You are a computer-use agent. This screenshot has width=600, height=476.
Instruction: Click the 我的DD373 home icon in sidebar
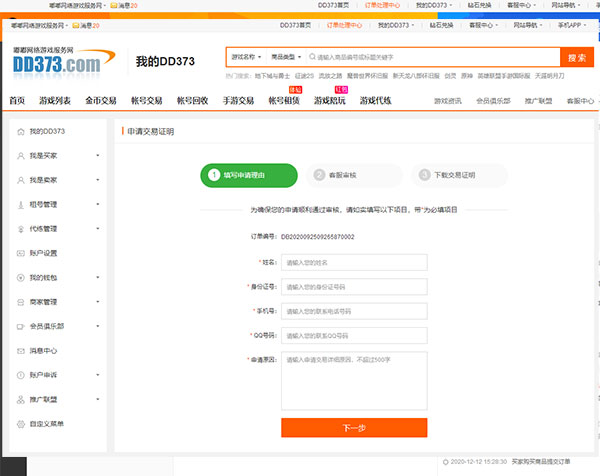pyautogui.click(x=20, y=131)
